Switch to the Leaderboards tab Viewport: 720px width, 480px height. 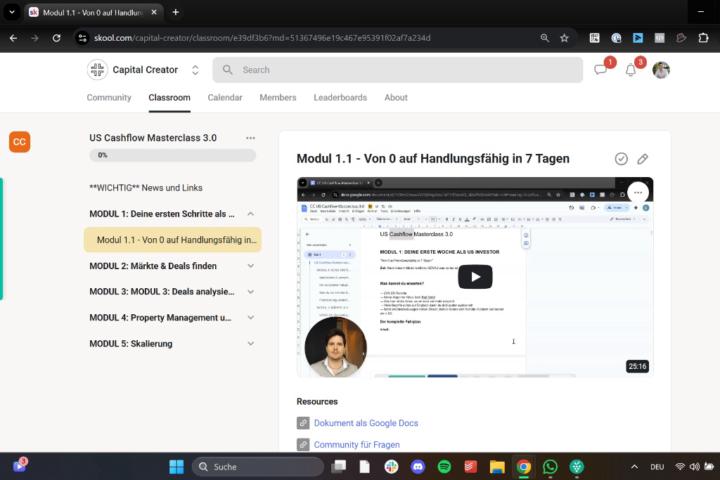(x=340, y=97)
